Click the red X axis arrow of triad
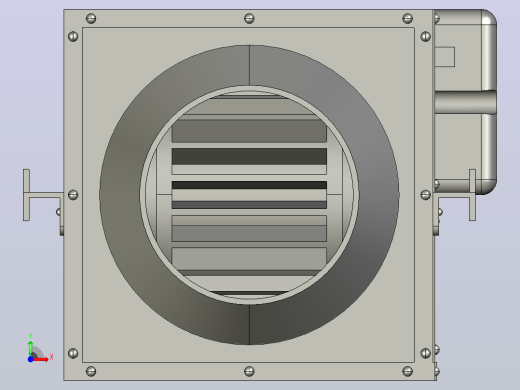This screenshot has width=520, height=390. click(41, 359)
